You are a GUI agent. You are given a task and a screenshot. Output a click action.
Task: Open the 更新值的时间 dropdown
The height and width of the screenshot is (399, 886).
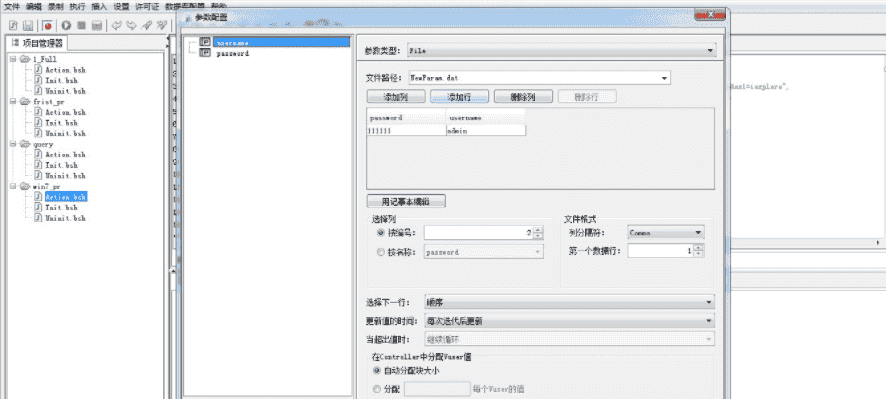pos(569,321)
